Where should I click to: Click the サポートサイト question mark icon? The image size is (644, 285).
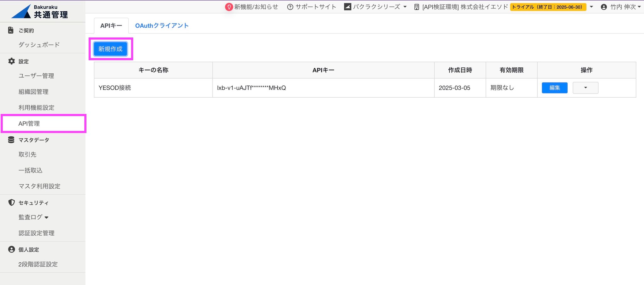tap(290, 6)
